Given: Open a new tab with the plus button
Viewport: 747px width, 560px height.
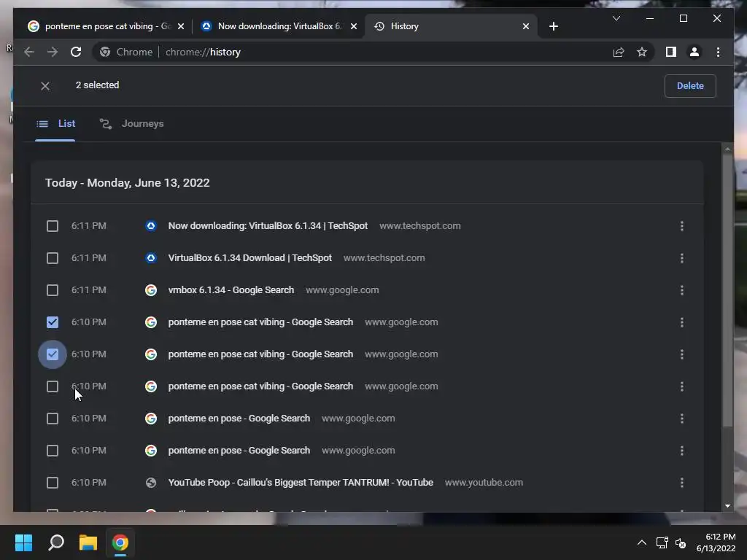Looking at the screenshot, I should tap(553, 26).
